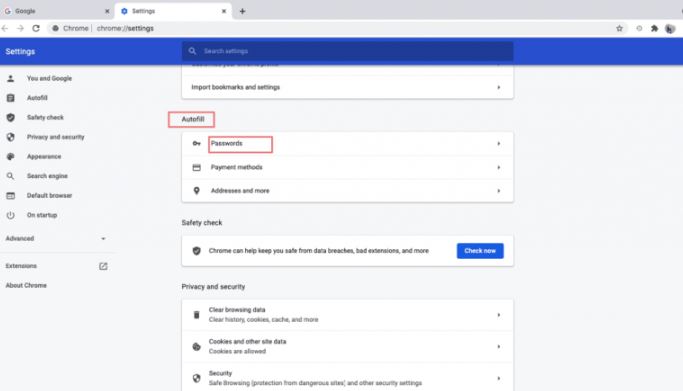Image resolution: width=683 pixels, height=391 pixels.
Task: Open the Extensions puzzle icon
Action: coord(654,28)
